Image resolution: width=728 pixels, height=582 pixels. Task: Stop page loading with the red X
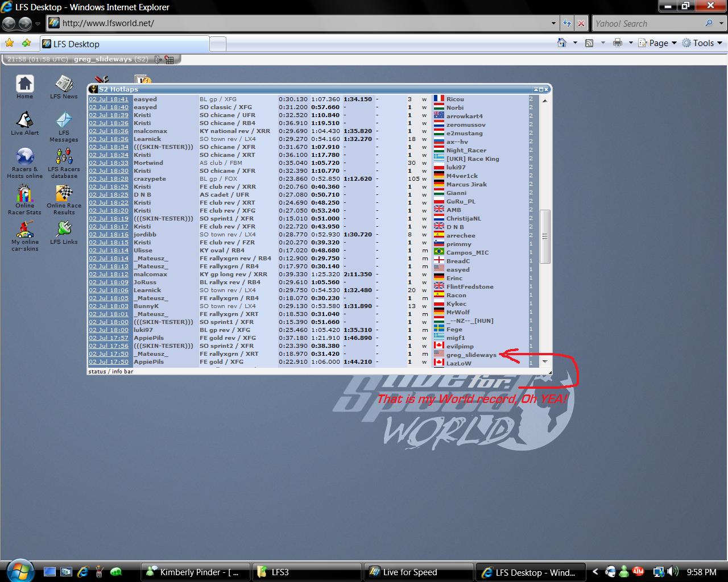pos(581,23)
